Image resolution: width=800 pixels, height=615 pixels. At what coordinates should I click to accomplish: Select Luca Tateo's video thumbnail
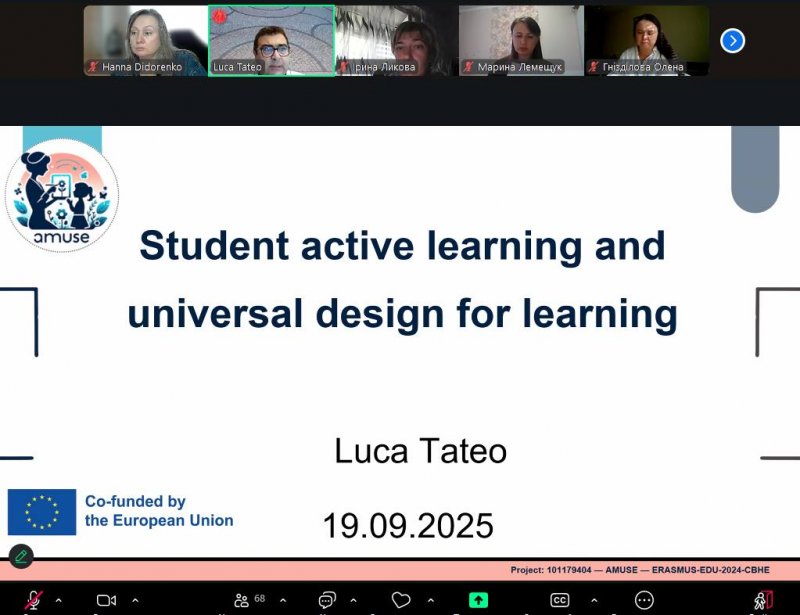pyautogui.click(x=271, y=40)
